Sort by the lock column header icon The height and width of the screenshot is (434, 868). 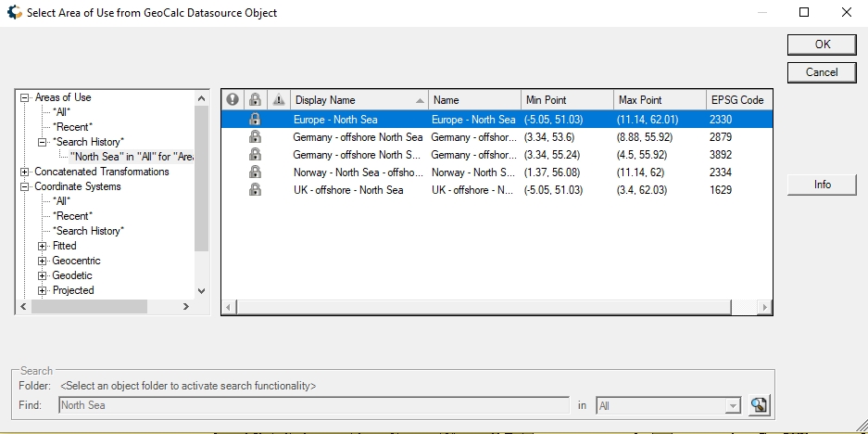pos(255,100)
